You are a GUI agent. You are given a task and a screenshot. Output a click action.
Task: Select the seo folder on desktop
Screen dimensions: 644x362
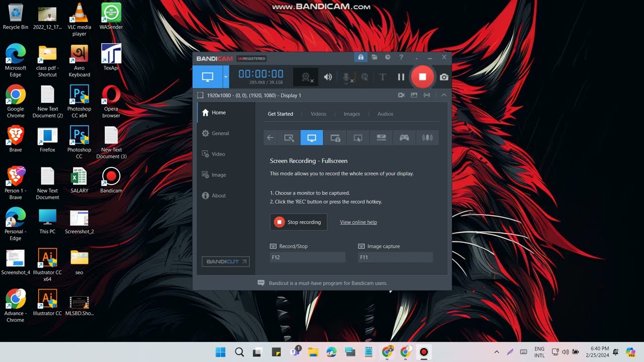click(79, 262)
